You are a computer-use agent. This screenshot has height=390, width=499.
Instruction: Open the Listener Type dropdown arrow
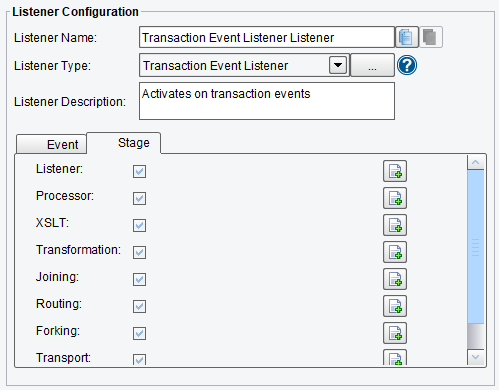[338, 65]
